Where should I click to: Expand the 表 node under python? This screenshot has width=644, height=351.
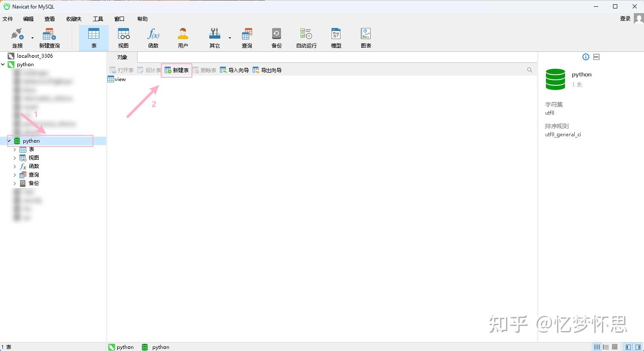(14, 149)
